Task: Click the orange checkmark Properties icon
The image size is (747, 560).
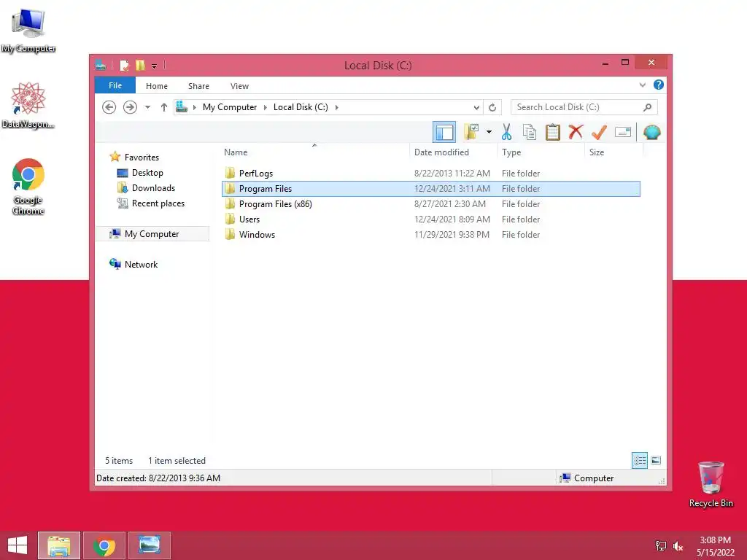Action: pyautogui.click(x=599, y=132)
